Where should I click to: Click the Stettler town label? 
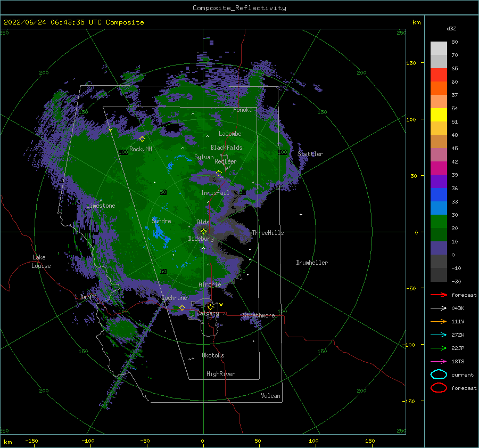pyautogui.click(x=310, y=154)
